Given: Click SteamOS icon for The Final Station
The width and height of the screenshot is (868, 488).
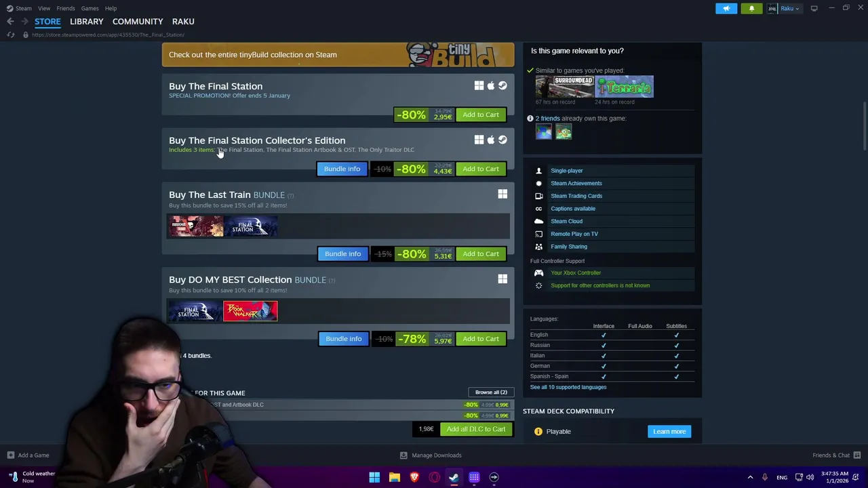Looking at the screenshot, I should point(502,85).
